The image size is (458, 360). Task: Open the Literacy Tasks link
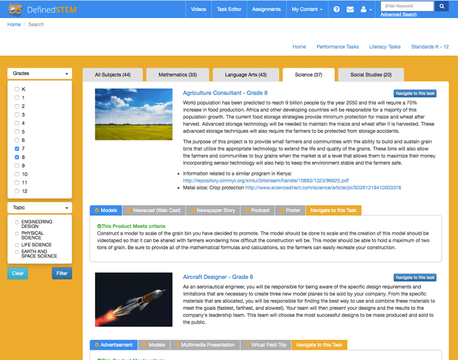[x=385, y=47]
